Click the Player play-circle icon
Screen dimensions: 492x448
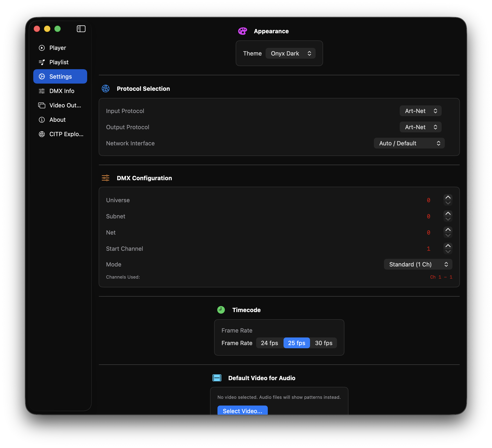tap(42, 48)
